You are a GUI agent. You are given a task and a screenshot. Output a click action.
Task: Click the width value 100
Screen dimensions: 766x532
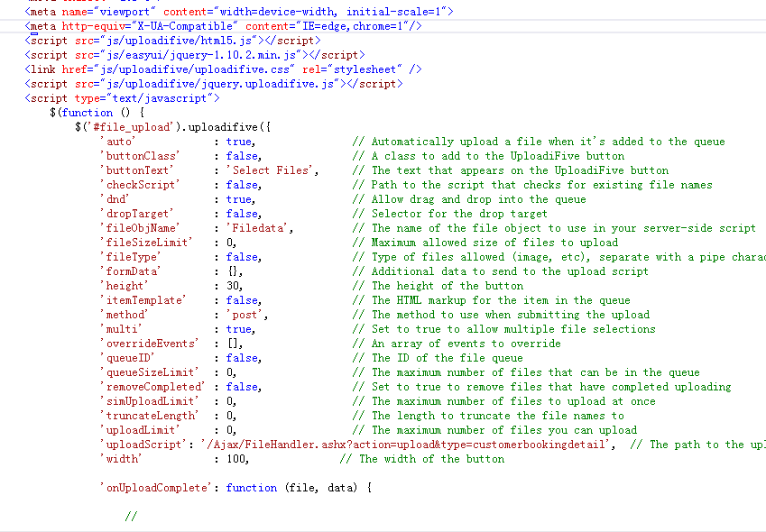pyautogui.click(x=235, y=459)
